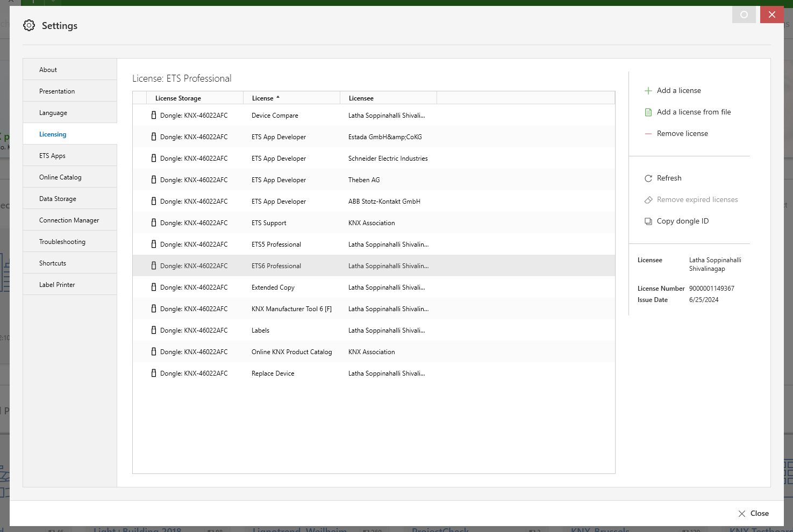Click the round button beside the window close

[744, 15]
